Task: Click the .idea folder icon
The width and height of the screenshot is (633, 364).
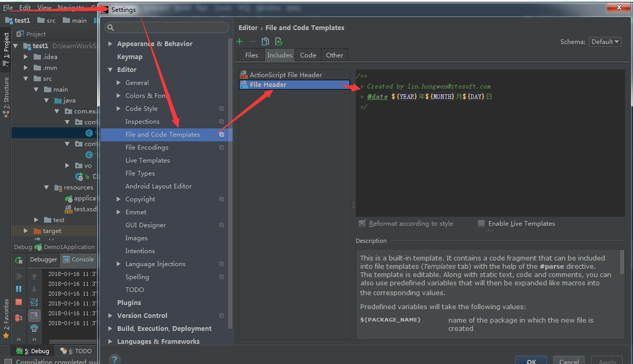Action: coord(37,57)
